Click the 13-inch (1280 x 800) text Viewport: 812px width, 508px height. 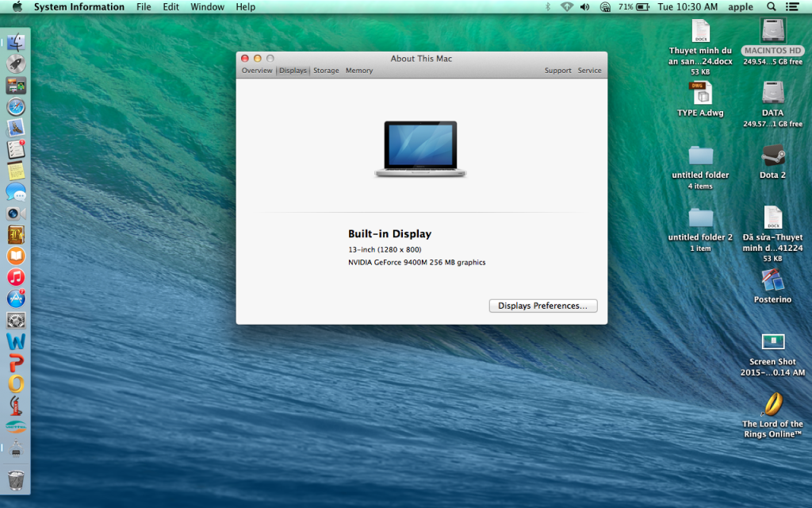point(385,249)
